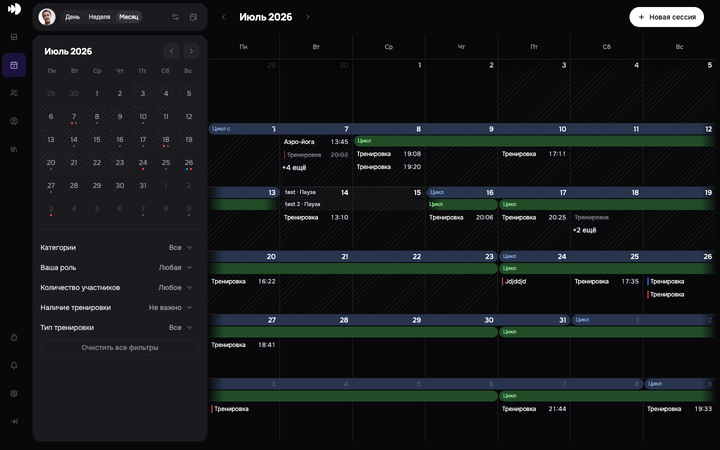
Task: Click the calendar icon beside filter toggle
Action: (x=193, y=17)
